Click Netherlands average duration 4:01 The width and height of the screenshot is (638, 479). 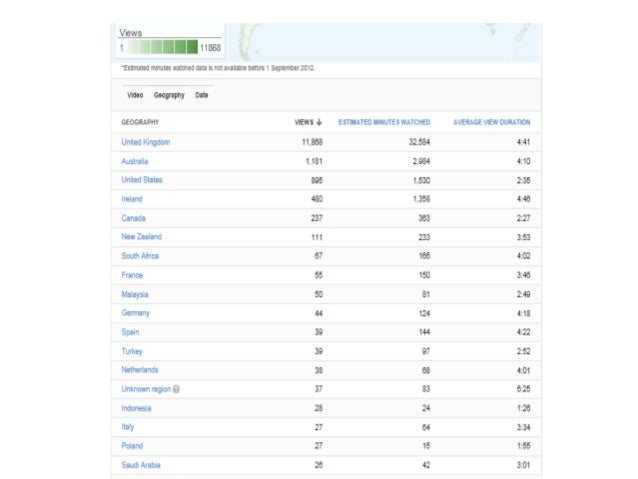(524, 370)
